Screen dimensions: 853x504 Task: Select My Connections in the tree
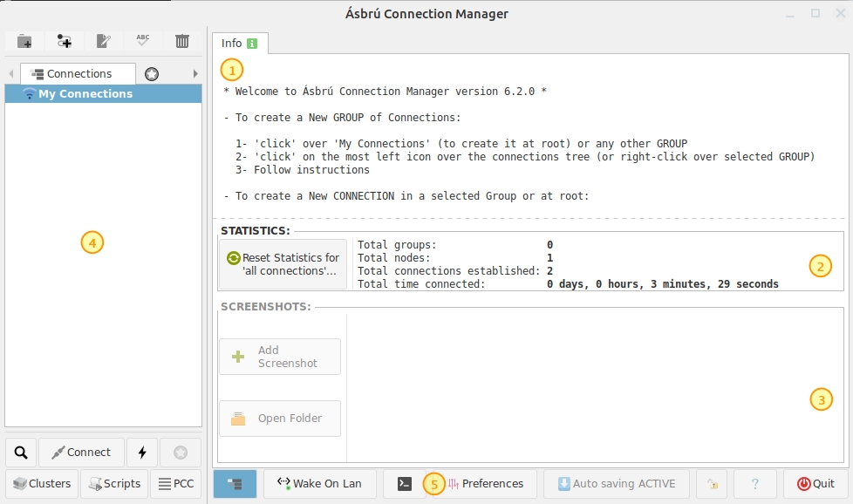(85, 94)
